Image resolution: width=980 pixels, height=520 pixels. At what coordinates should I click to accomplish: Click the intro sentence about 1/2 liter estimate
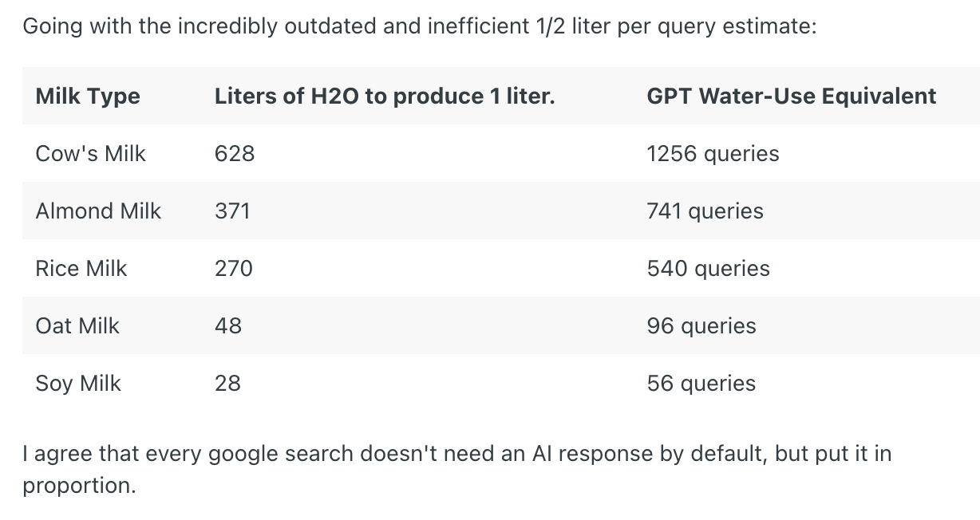tap(419, 26)
